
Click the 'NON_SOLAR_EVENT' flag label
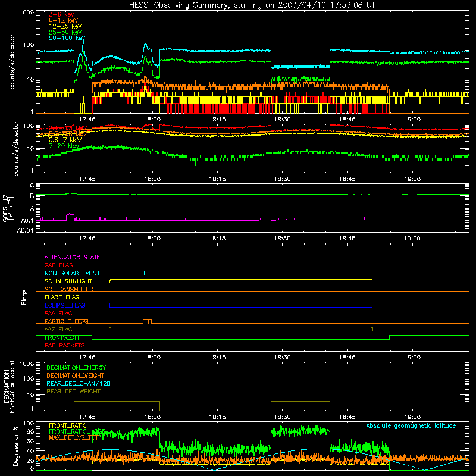coord(72,273)
